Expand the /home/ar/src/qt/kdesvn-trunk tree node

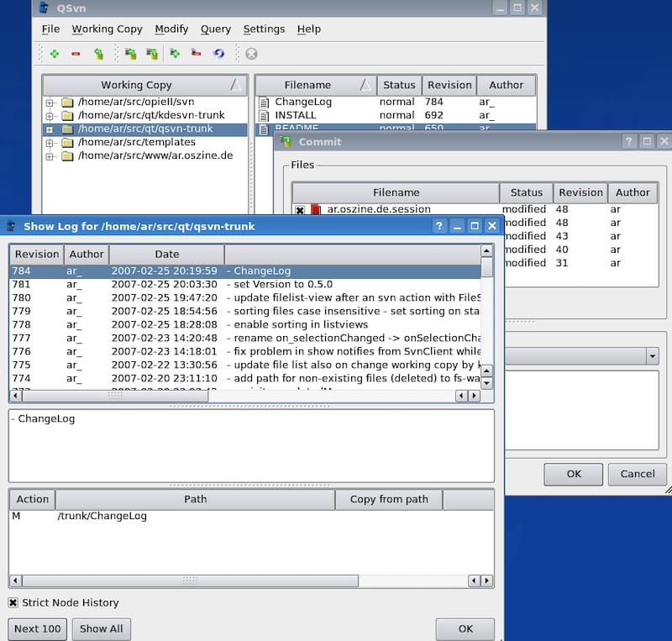[x=50, y=116]
